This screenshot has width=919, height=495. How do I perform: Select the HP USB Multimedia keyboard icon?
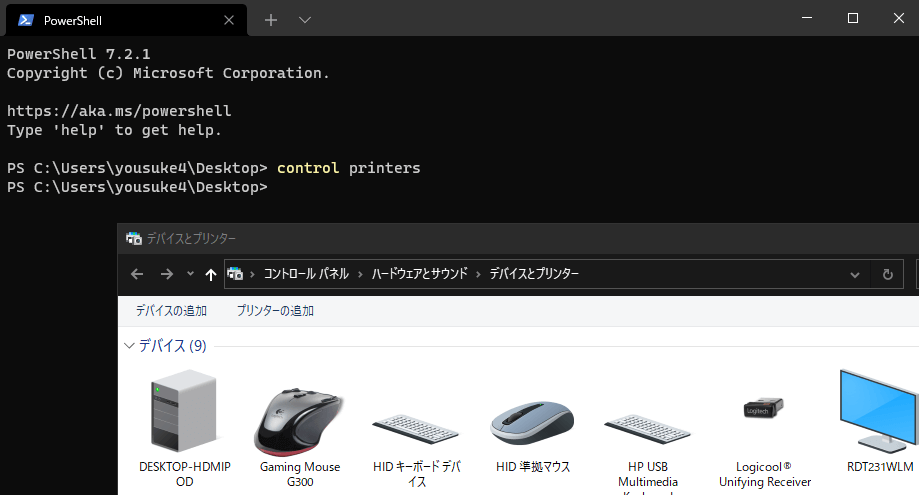pos(648,429)
